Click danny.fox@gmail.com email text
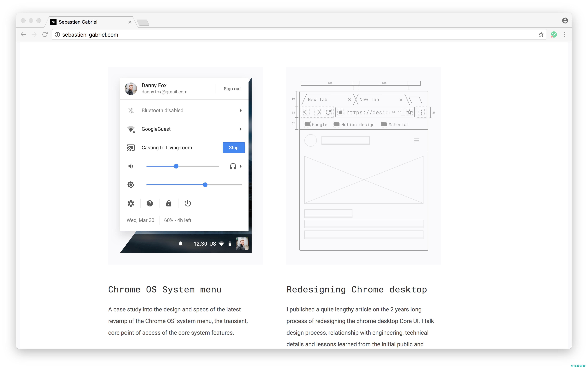Viewport: 588px width, 368px height. [x=164, y=92]
